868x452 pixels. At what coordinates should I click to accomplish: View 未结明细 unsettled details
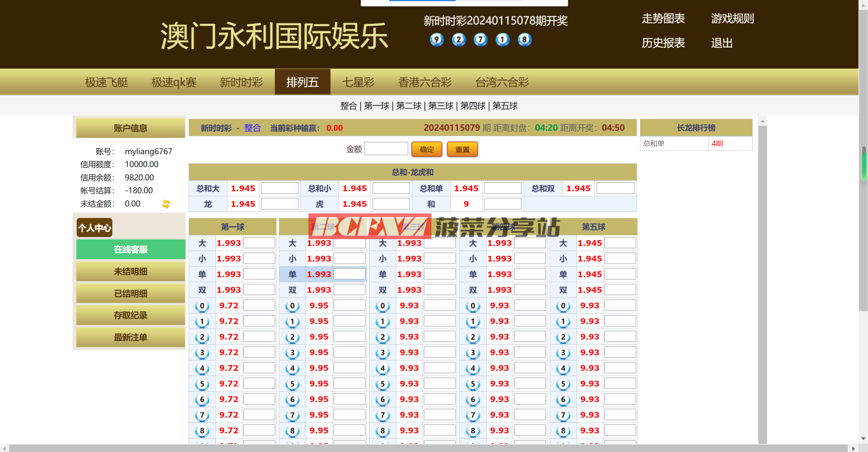[131, 271]
